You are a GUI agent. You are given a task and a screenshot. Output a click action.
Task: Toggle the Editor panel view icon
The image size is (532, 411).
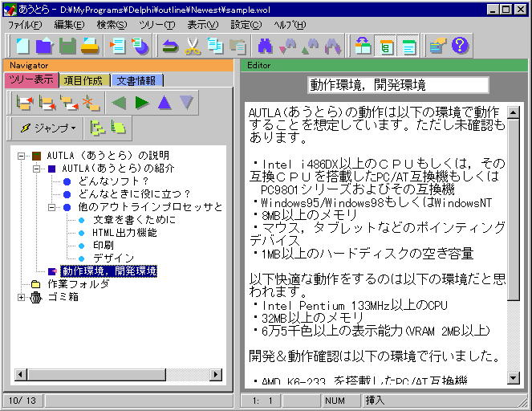[408, 46]
